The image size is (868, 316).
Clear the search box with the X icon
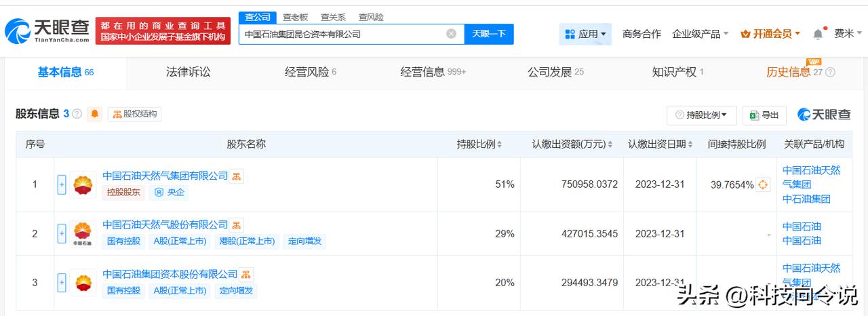point(452,34)
